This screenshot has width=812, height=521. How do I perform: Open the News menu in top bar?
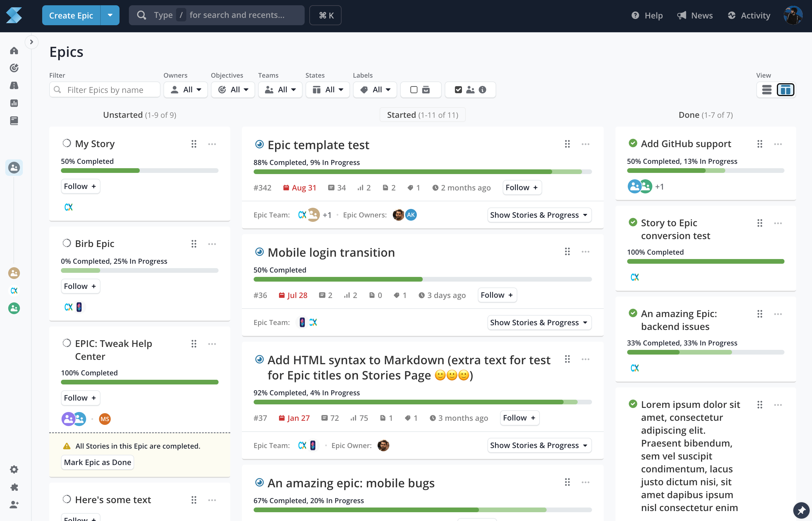(x=695, y=16)
